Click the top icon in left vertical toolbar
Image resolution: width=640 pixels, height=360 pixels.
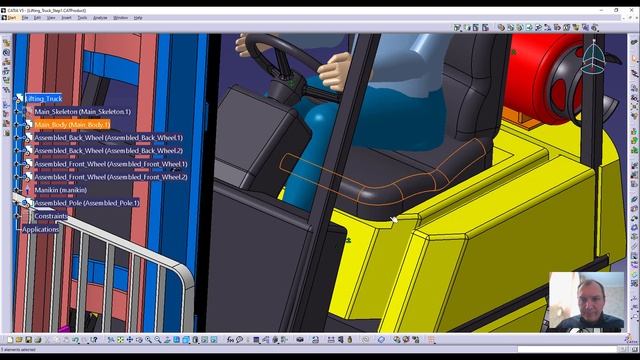click(6, 42)
